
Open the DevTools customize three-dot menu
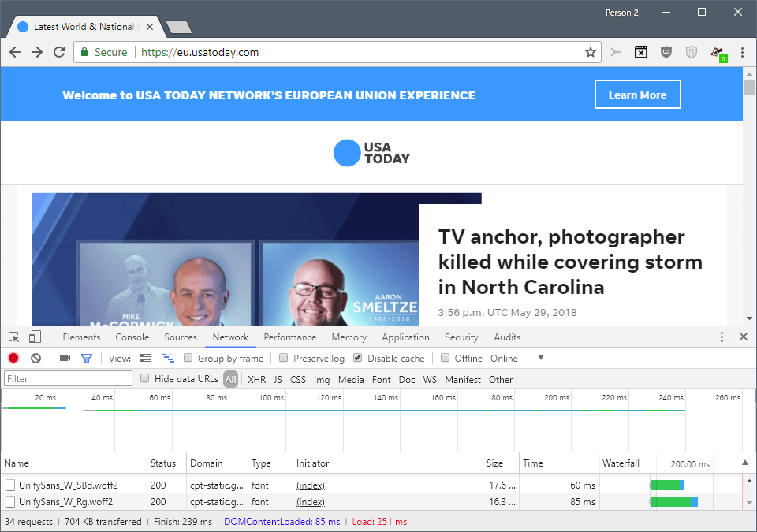722,337
